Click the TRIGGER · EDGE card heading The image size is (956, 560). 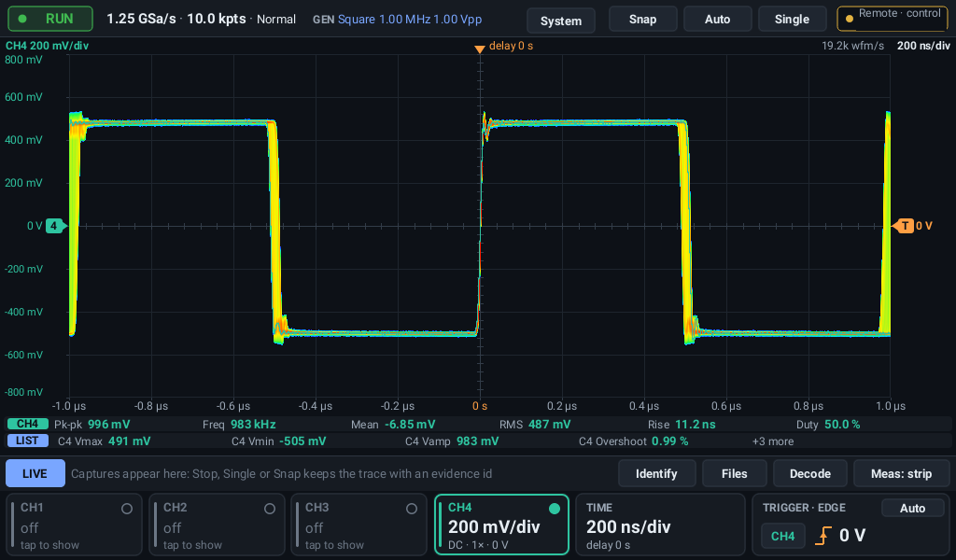(804, 508)
